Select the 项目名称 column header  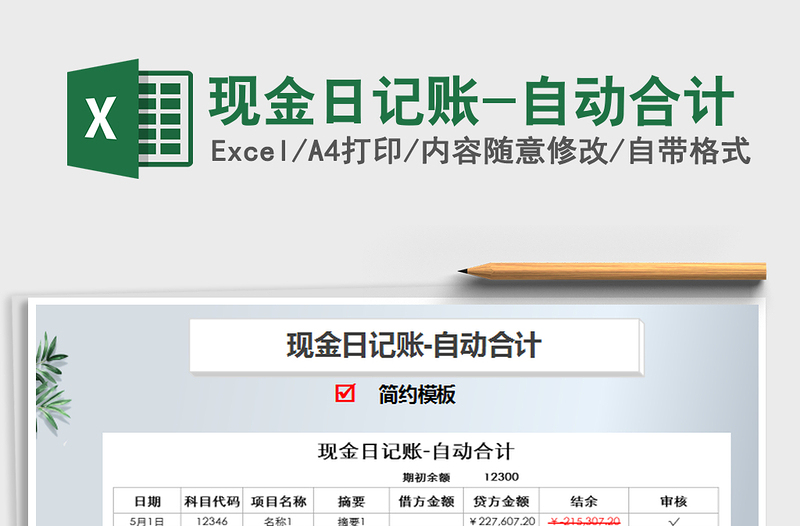278,501
